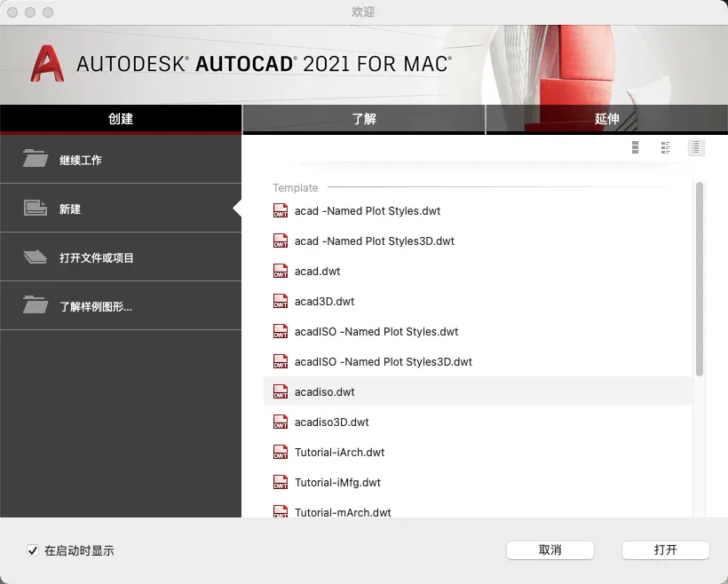Click the 了解样例图形 folder icon
The height and width of the screenshot is (584, 728).
[36, 305]
